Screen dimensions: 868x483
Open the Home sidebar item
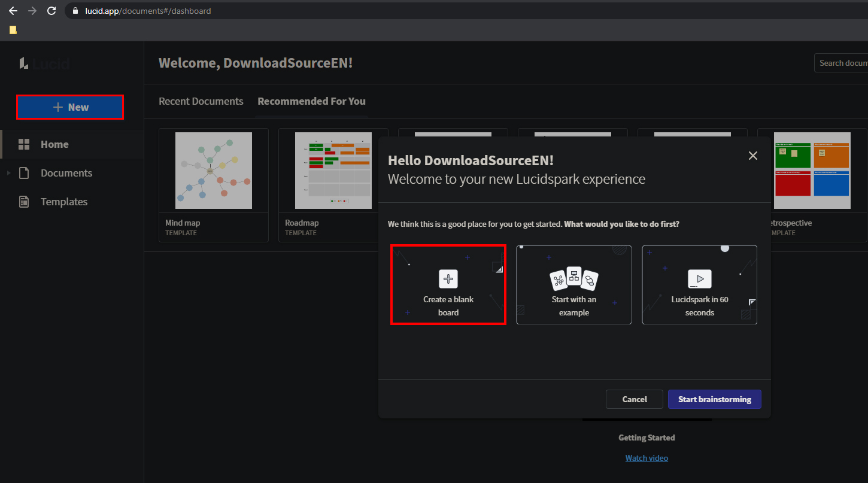point(72,144)
